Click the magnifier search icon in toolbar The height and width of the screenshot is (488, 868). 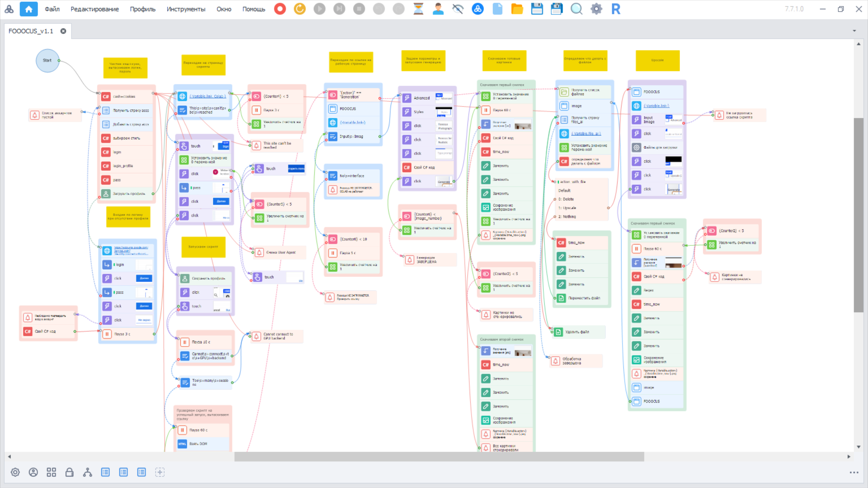tap(576, 9)
